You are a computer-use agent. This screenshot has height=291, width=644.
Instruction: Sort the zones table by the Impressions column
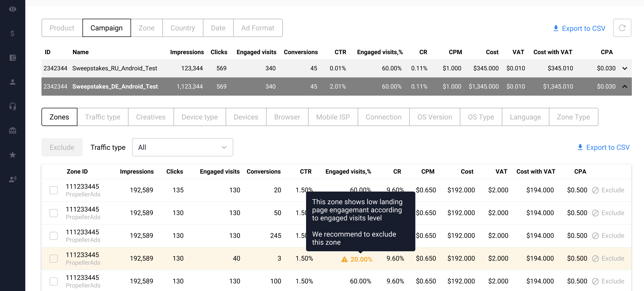[137, 172]
